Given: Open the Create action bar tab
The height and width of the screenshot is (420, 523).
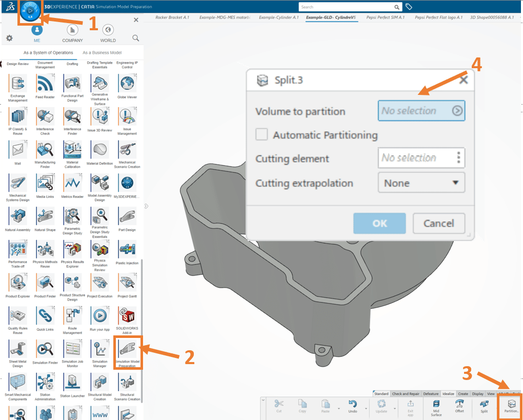Looking at the screenshot, I should click(x=463, y=394).
